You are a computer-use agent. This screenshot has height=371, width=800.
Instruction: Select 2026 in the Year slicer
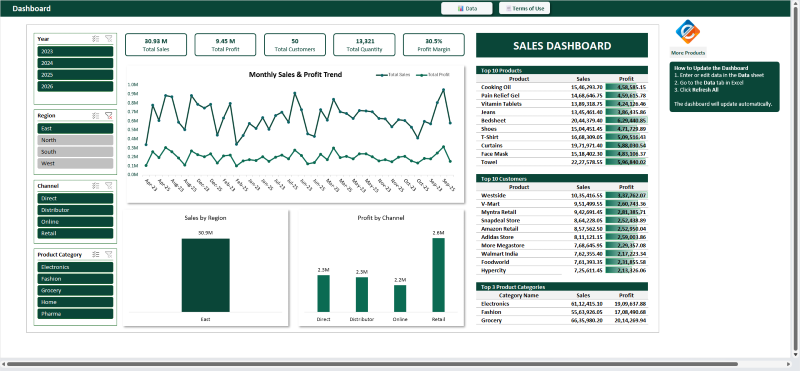[x=75, y=87]
